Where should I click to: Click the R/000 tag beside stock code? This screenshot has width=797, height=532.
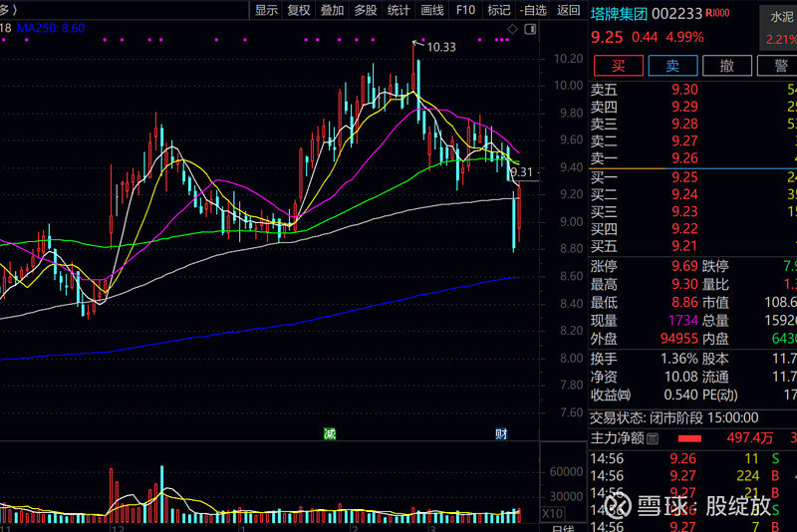pyautogui.click(x=717, y=13)
